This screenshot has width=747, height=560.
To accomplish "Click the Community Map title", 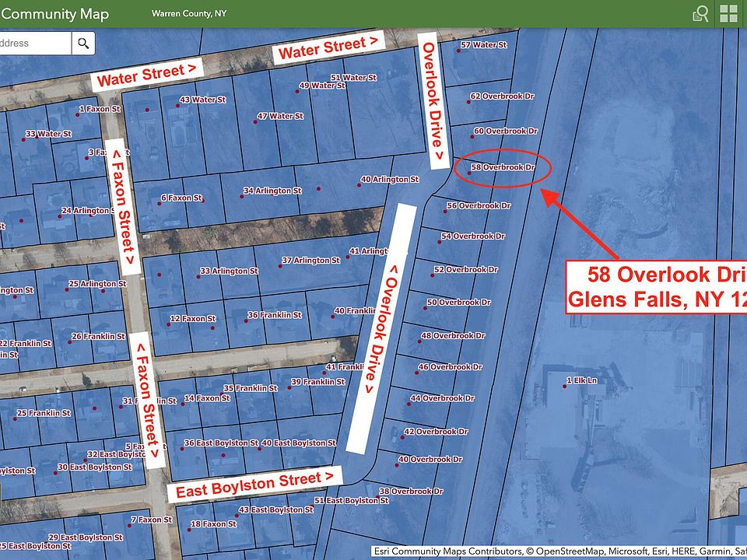I will coord(54,14).
